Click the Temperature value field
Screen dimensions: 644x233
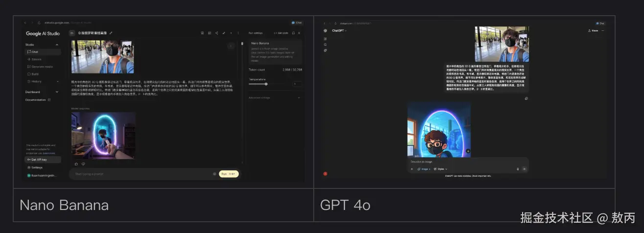click(x=297, y=84)
